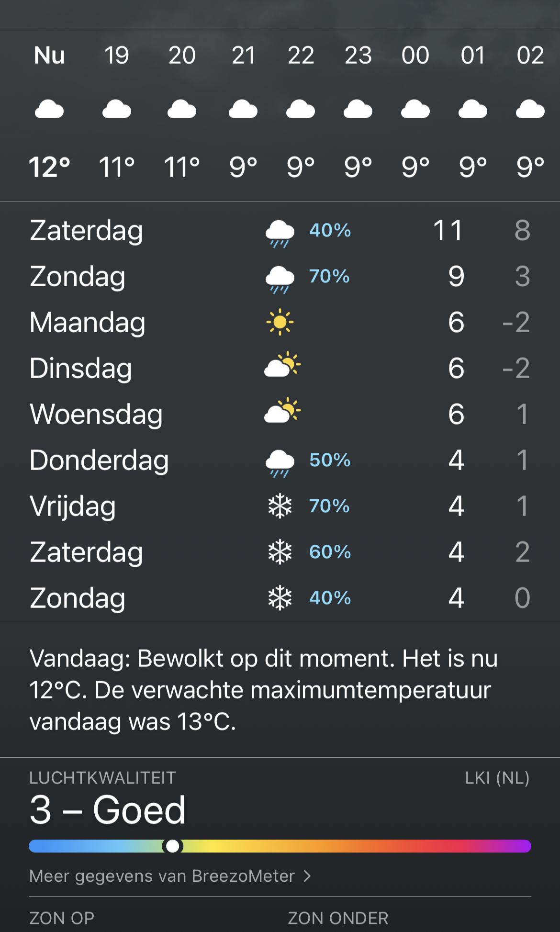Tap the 3 – Goed air quality value
This screenshot has height=932, width=560.
pyautogui.click(x=108, y=810)
